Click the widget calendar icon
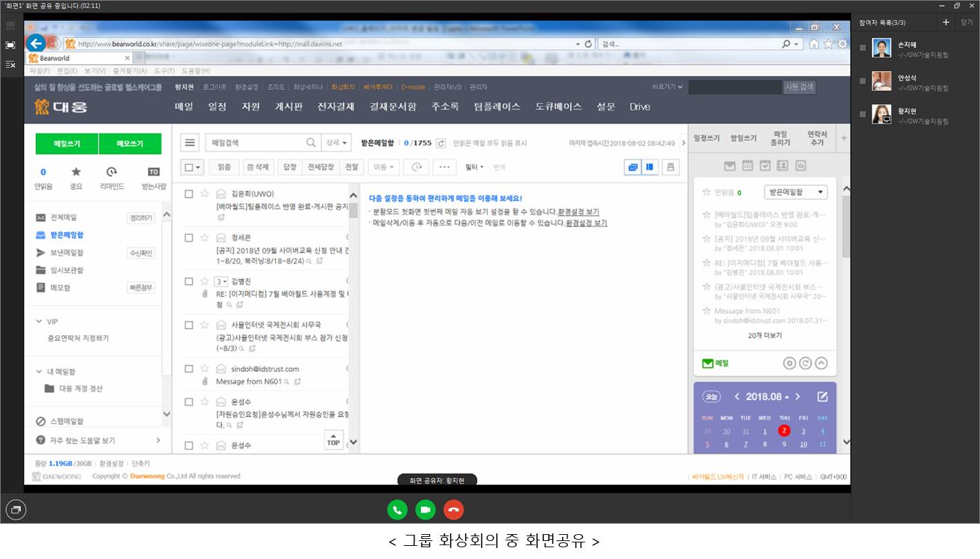The image size is (980, 559). point(748,166)
